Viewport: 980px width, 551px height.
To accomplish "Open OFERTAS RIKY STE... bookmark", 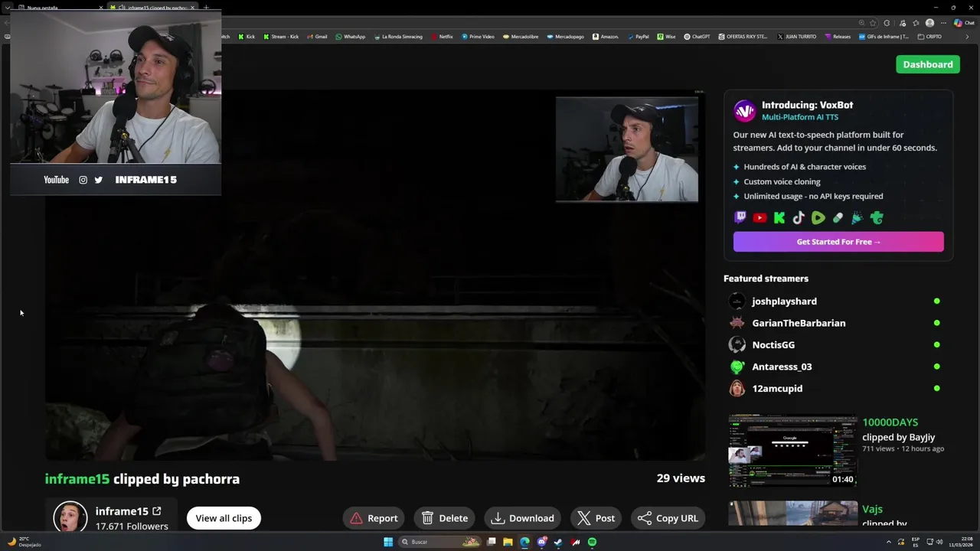I will (x=743, y=37).
